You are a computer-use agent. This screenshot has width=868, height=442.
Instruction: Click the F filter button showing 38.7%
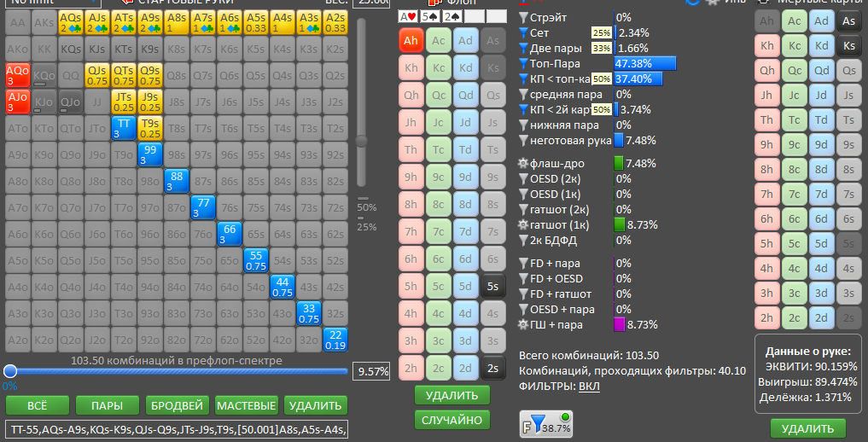[546, 424]
